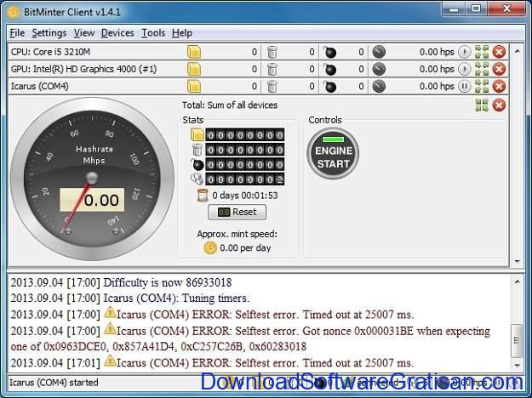Close the Total sum of all devices panel
532x398 pixels.
(499, 105)
